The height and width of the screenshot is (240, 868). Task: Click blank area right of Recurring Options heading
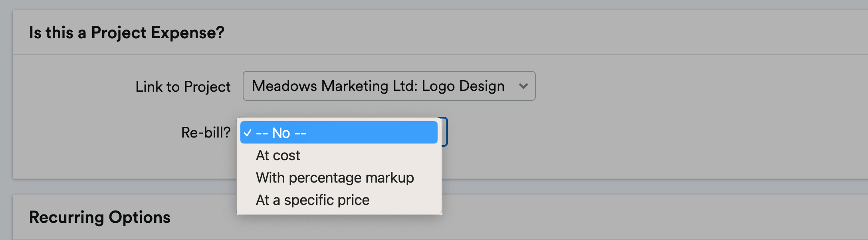coord(599,217)
